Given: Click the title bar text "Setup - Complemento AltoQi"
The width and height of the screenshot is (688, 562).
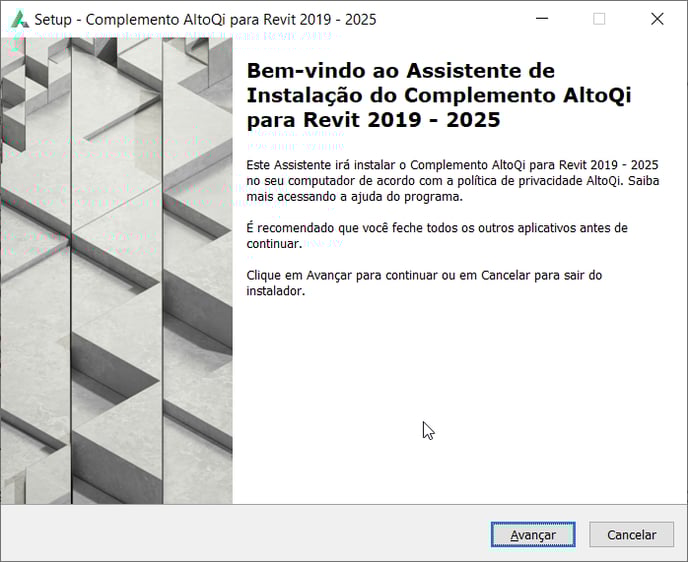Looking at the screenshot, I should click(132, 20).
